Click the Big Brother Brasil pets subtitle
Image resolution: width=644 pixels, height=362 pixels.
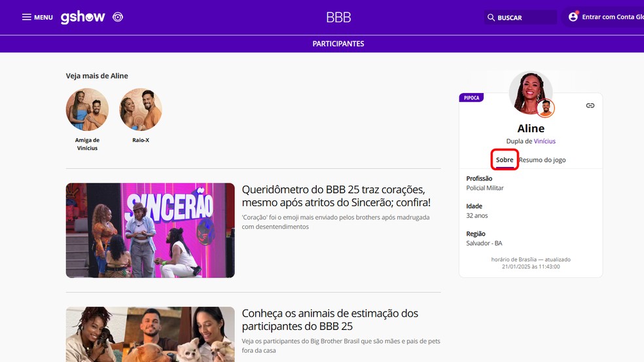point(341,346)
